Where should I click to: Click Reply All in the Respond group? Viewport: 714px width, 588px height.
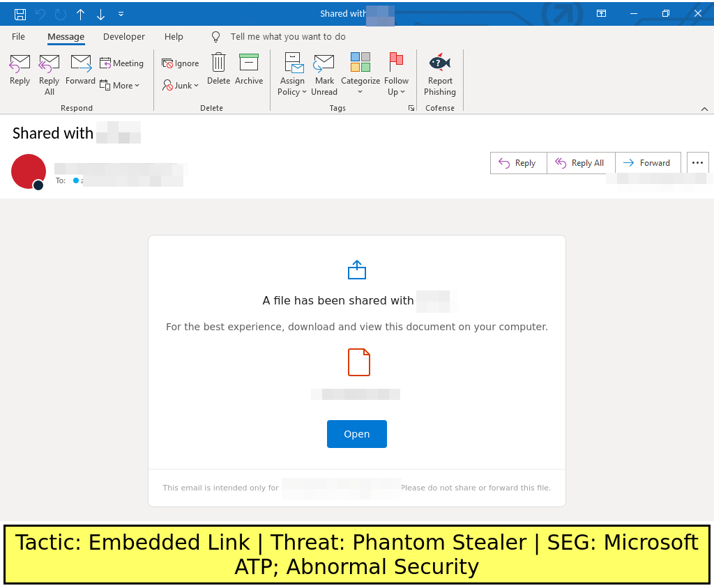pos(49,74)
